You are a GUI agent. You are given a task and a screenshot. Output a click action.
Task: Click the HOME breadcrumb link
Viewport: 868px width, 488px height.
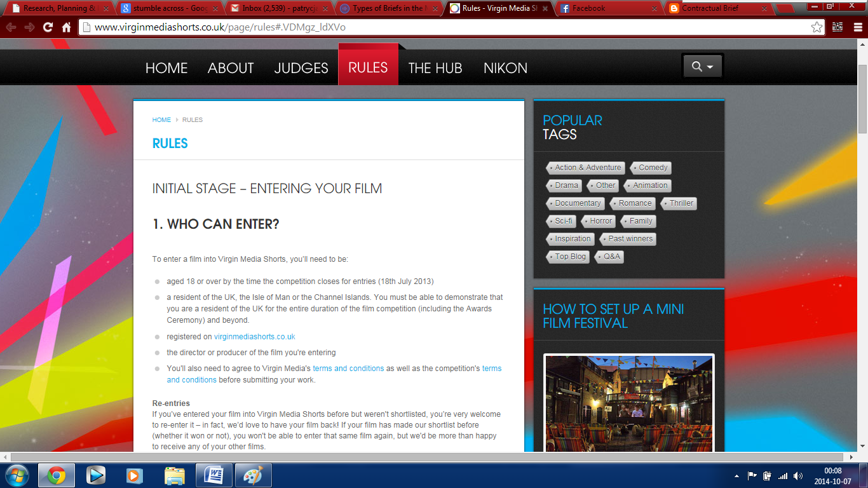[161, 119]
